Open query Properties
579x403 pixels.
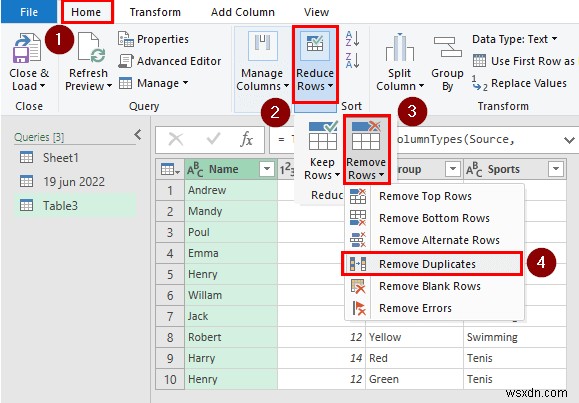[153, 39]
